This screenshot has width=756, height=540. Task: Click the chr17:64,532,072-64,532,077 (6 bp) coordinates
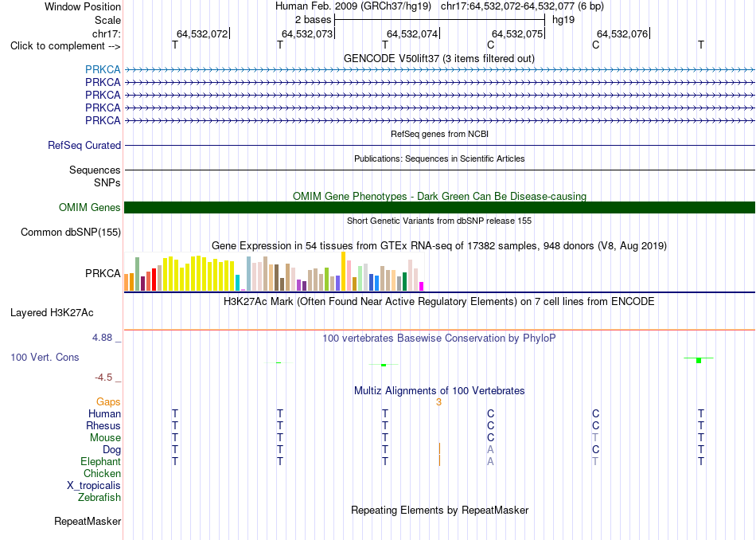click(x=522, y=6)
